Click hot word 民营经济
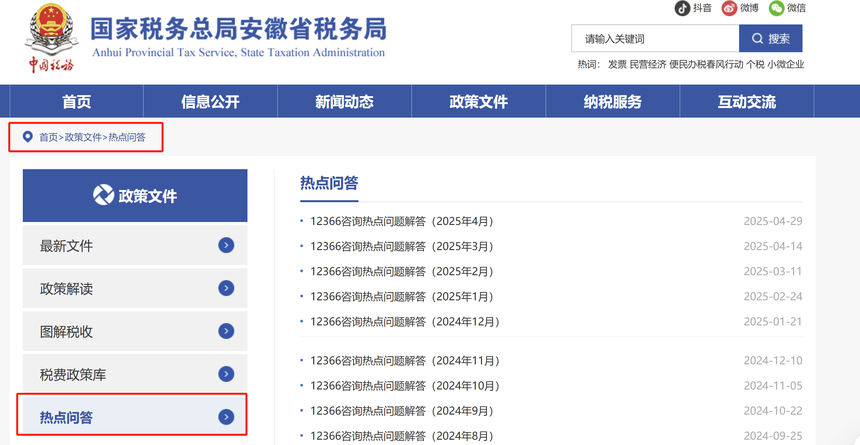Image resolution: width=860 pixels, height=445 pixels. tap(648, 64)
